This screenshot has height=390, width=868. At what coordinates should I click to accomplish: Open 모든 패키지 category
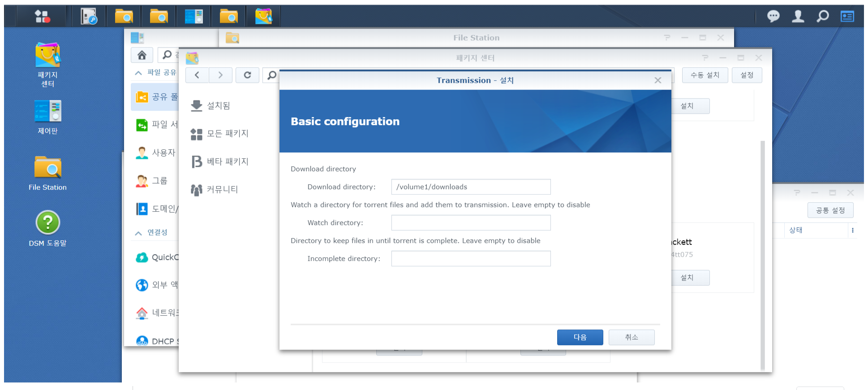point(219,134)
